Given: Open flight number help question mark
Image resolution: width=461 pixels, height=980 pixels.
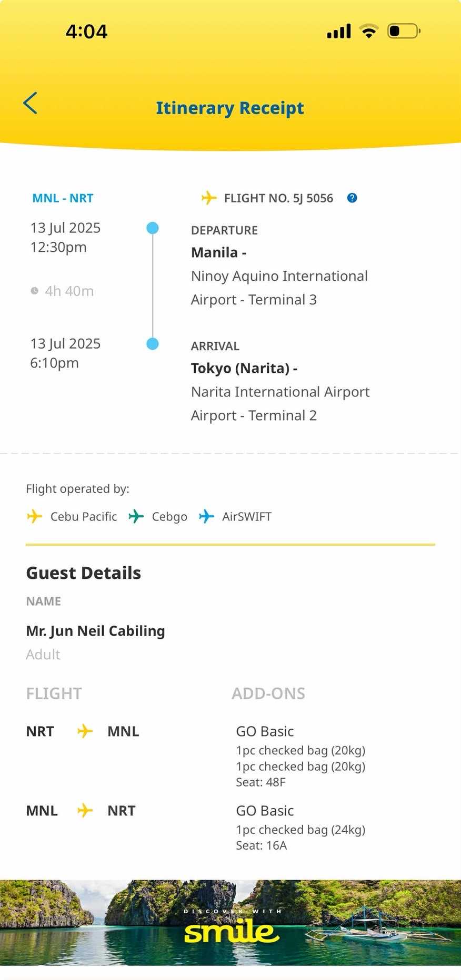Looking at the screenshot, I should point(352,198).
